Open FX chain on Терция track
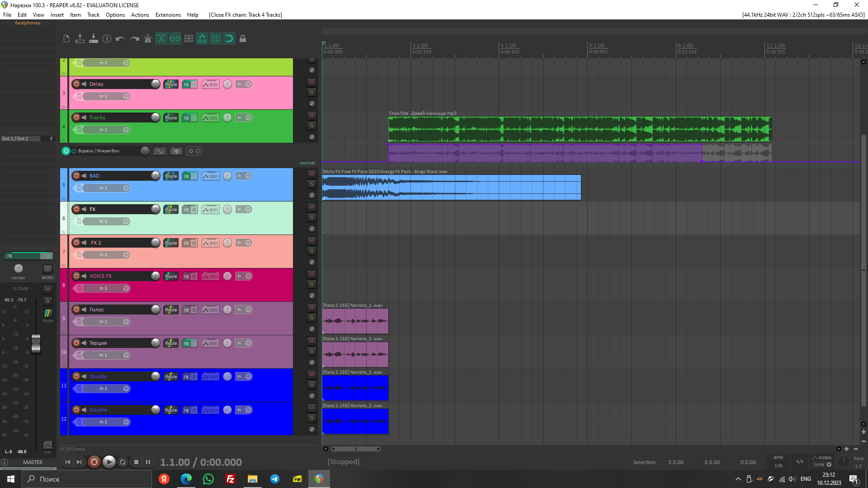 [x=186, y=343]
